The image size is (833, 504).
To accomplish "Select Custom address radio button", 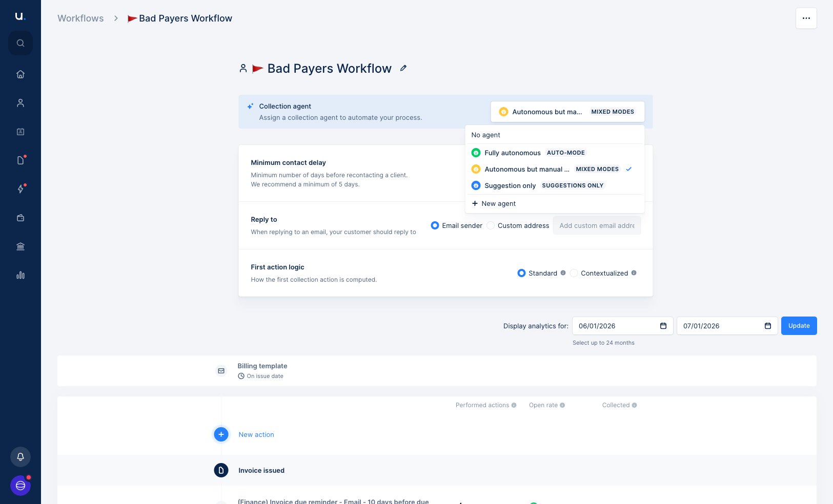I will [x=491, y=225].
